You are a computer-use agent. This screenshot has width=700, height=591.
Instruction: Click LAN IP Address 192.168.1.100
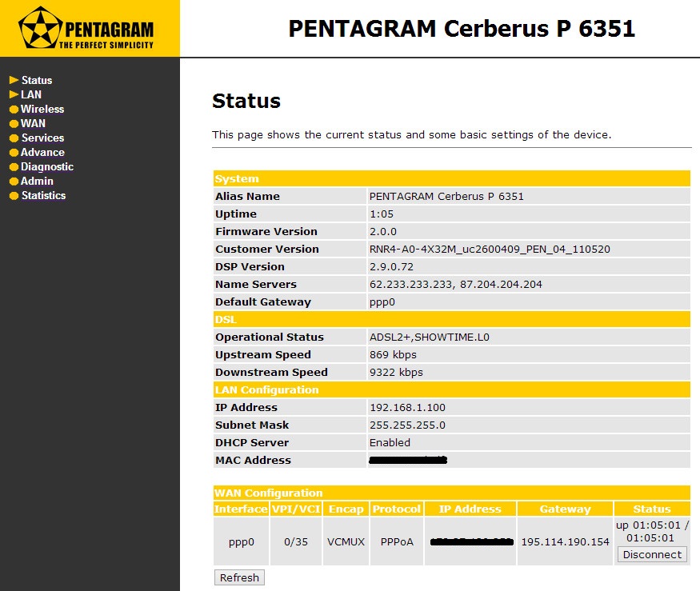pos(407,408)
